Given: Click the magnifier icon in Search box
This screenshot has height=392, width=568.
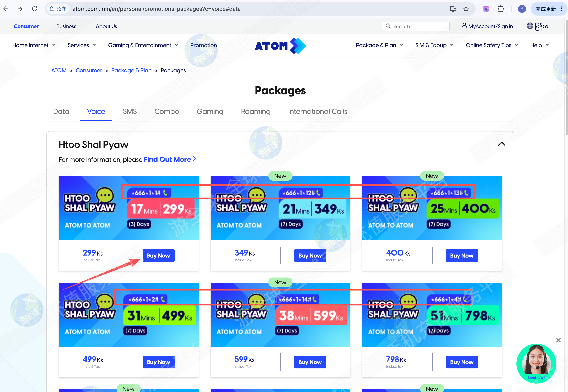Looking at the screenshot, I should pos(388,26).
